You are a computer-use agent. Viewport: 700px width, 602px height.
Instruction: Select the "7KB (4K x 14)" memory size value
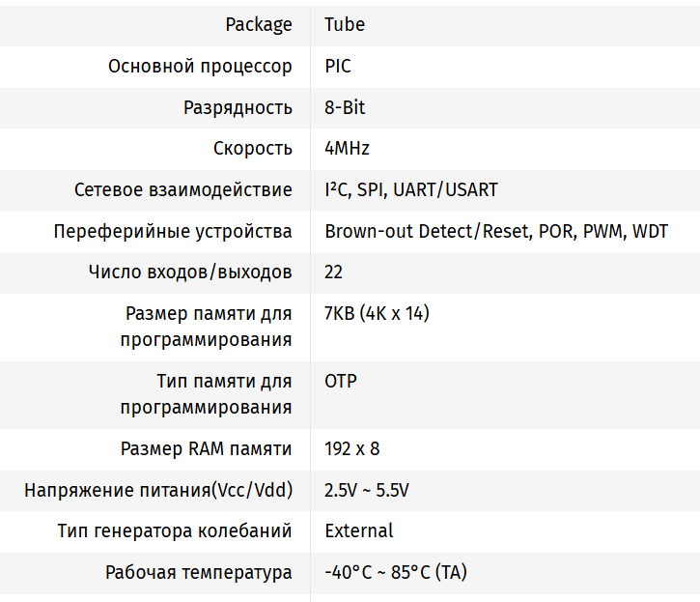[377, 313]
